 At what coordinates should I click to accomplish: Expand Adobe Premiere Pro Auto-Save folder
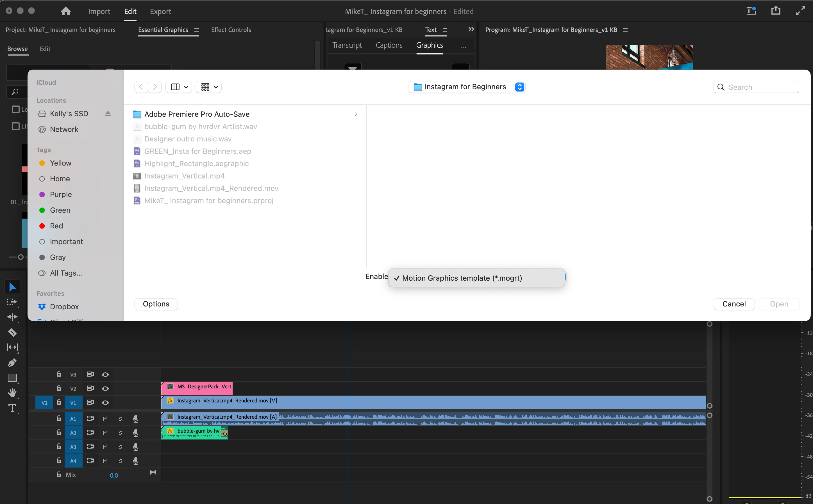[356, 114]
